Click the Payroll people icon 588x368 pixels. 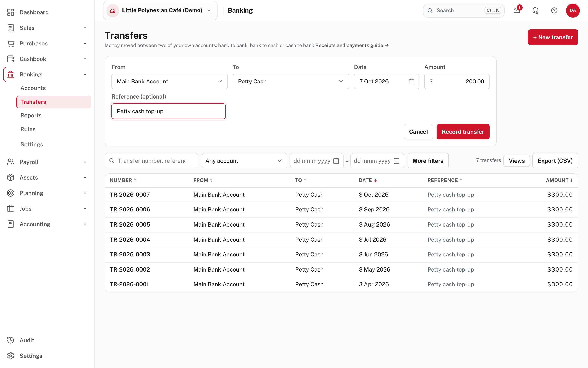(x=10, y=162)
